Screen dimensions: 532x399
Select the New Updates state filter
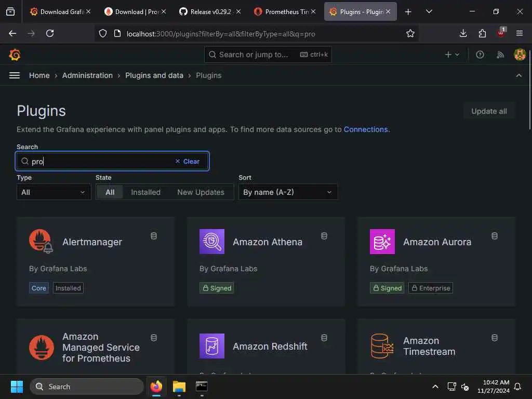tap(201, 192)
